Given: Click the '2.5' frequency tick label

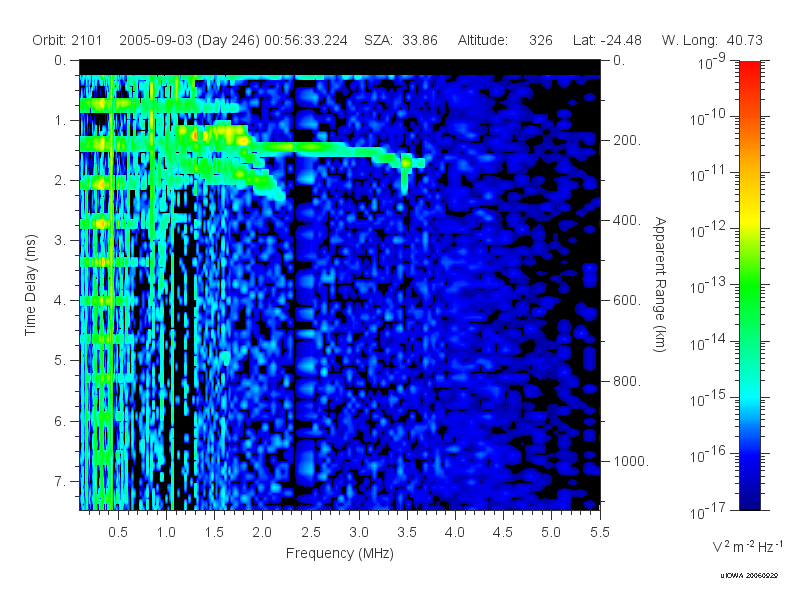Looking at the screenshot, I should (311, 532).
